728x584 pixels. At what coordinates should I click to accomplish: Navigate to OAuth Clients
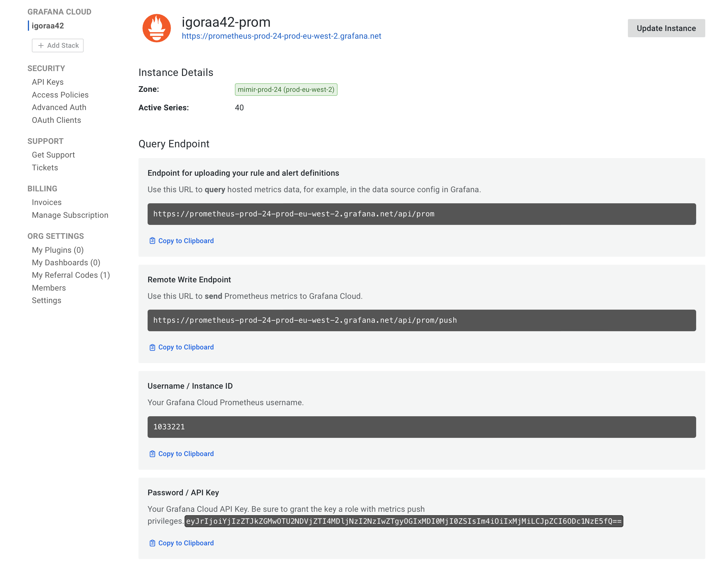56,120
